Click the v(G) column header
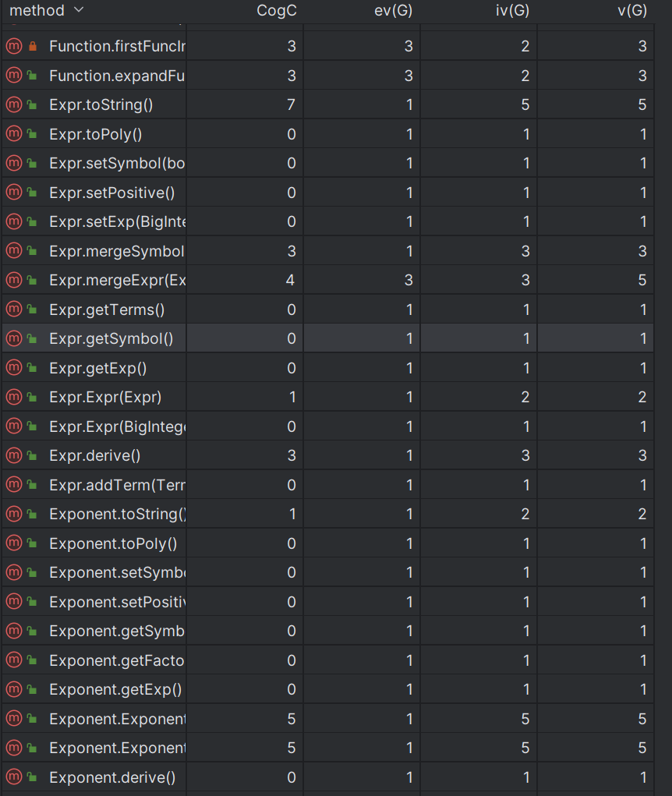The width and height of the screenshot is (672, 796). click(632, 10)
